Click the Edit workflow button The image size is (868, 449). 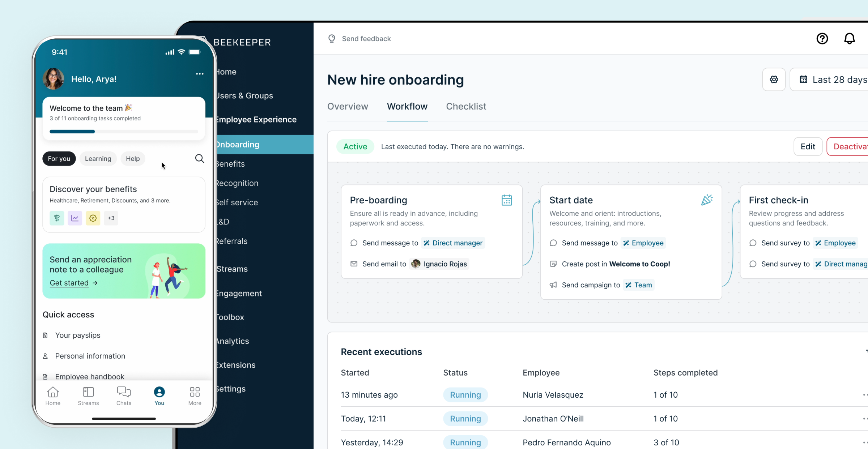(808, 146)
